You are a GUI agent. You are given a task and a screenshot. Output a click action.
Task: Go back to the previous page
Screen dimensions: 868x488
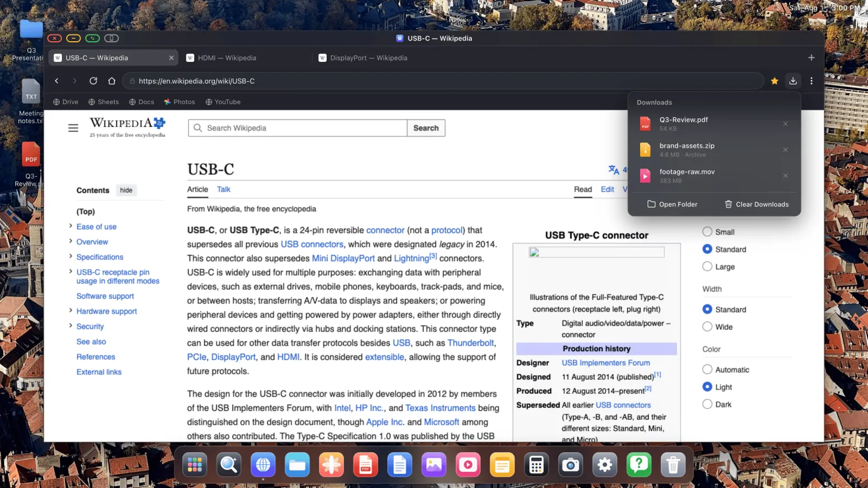coord(56,81)
